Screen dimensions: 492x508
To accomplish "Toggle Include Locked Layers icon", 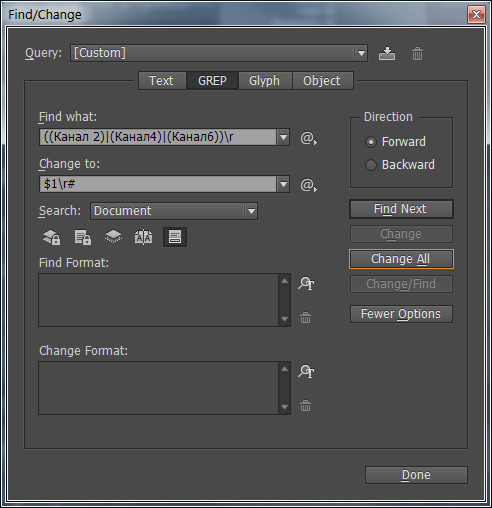I will pos(52,237).
